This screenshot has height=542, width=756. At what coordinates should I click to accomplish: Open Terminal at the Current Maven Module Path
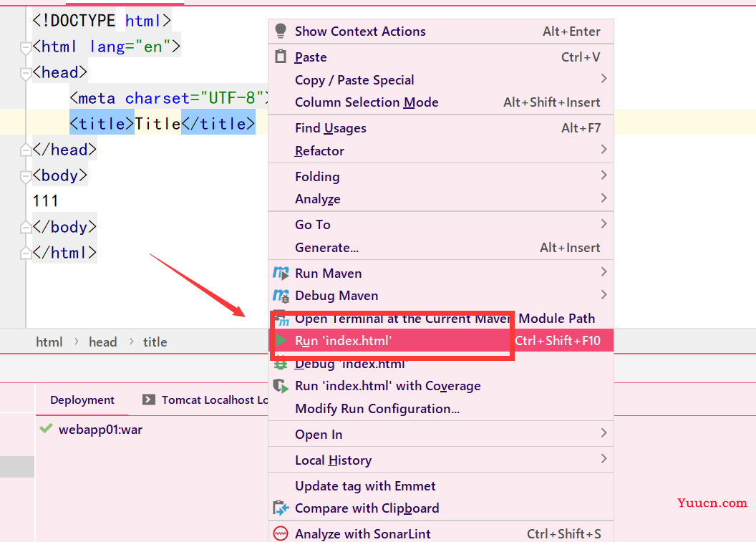(441, 319)
